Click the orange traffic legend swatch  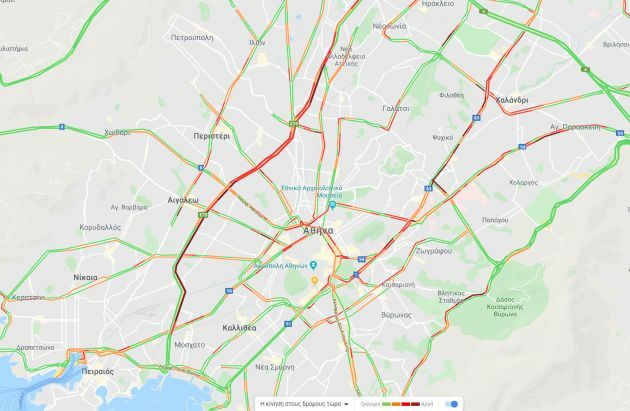[x=396, y=404]
